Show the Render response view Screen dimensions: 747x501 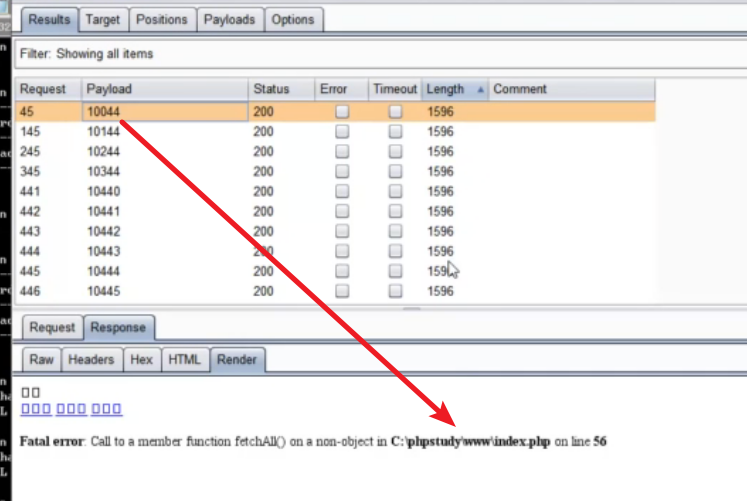[x=237, y=360]
